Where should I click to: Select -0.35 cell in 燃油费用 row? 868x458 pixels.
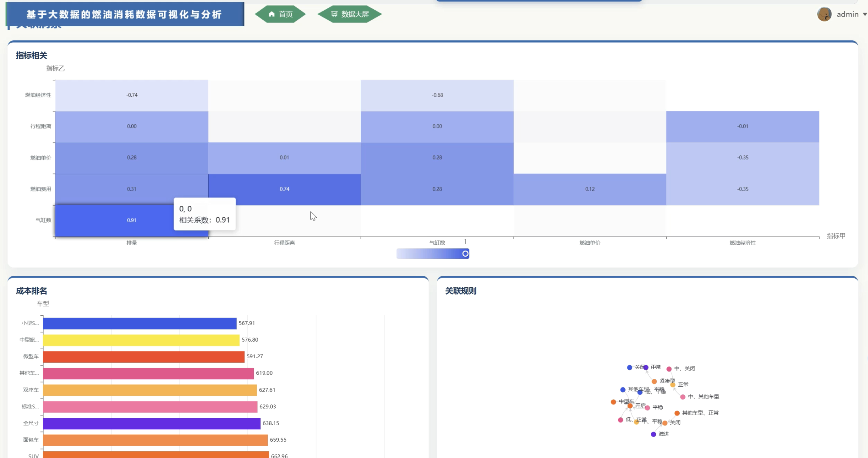click(743, 189)
